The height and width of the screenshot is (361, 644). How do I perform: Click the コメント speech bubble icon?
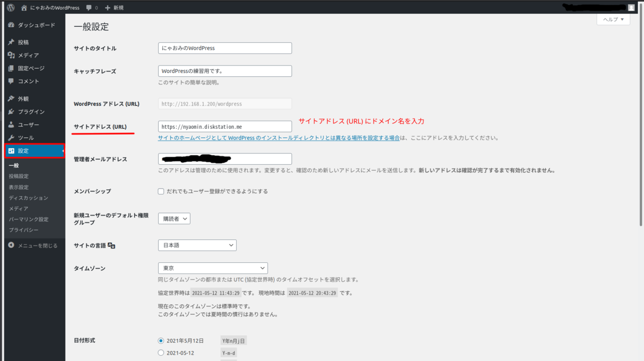(11, 81)
